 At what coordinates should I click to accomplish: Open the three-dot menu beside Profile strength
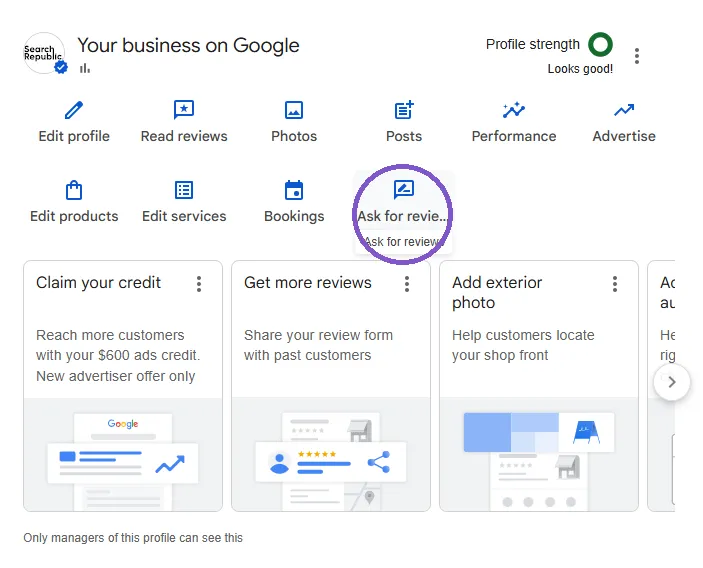click(x=637, y=56)
